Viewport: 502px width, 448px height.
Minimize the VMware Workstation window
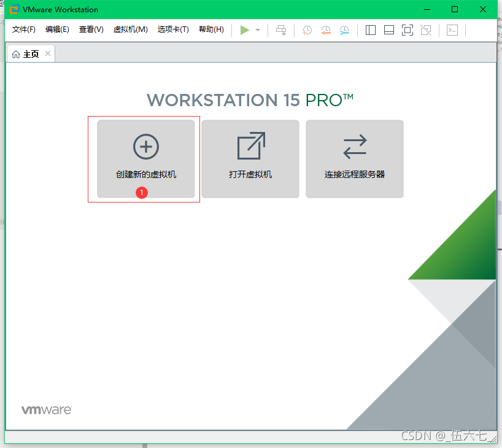point(427,10)
